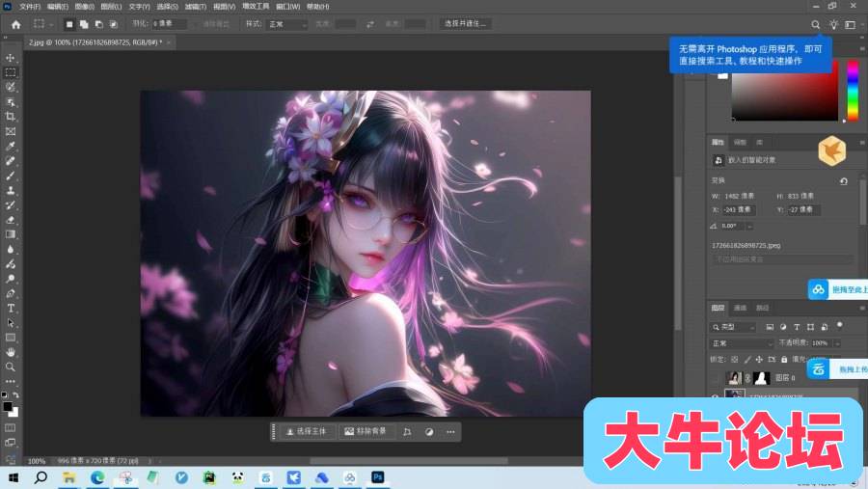Swap width and height in options bar
The height and width of the screenshot is (489, 868).
369,24
